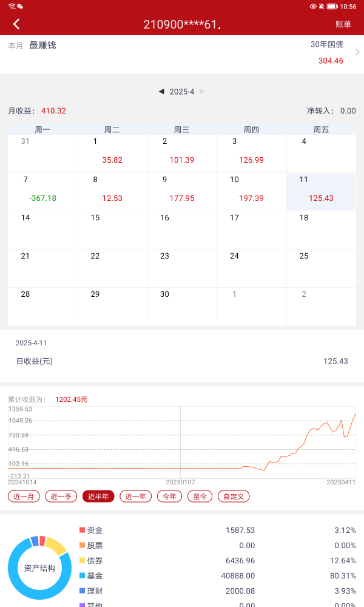Open the 账单 statement page
Image resolution: width=364 pixels, height=607 pixels.
[x=343, y=24]
